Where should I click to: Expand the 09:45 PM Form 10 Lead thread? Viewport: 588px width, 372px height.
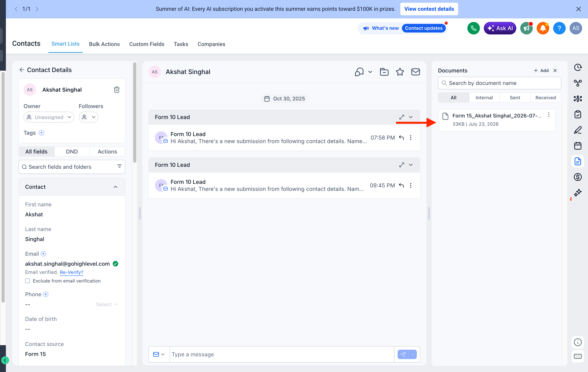tap(402, 165)
